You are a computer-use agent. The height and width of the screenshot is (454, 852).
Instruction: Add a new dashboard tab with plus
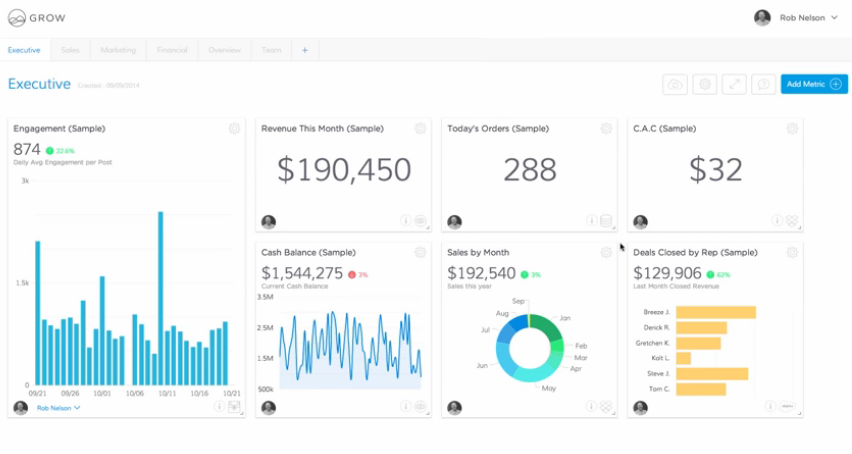305,49
